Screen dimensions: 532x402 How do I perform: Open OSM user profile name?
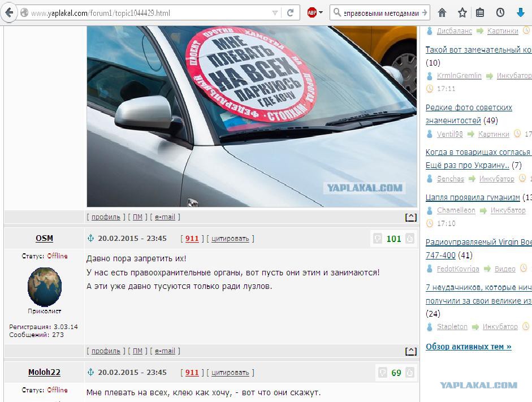tap(45, 238)
